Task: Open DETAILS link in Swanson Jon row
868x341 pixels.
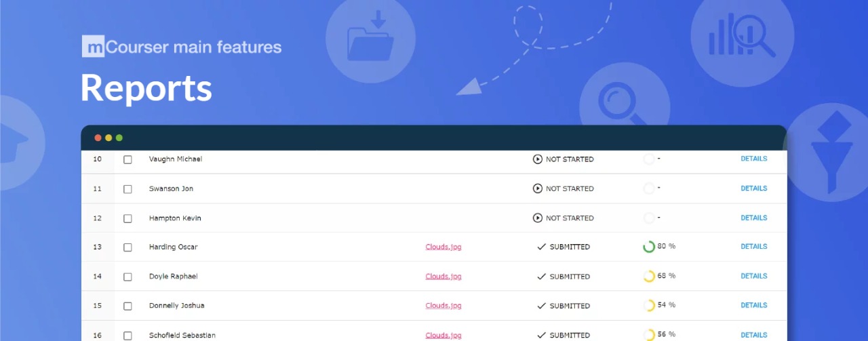Action: pyautogui.click(x=754, y=188)
